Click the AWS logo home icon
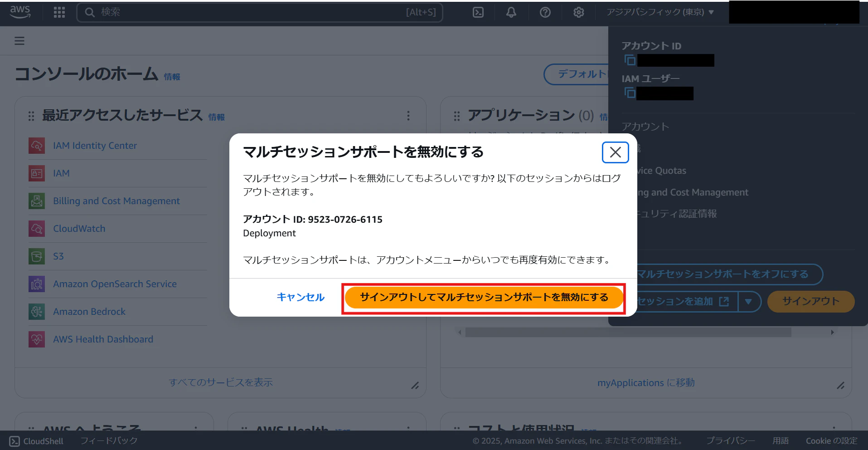 point(20,12)
